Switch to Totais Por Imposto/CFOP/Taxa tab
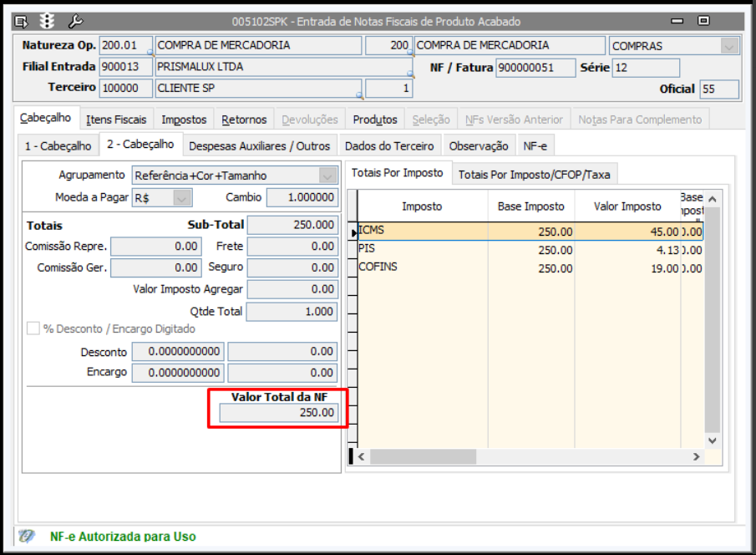The image size is (756, 555). 535,174
